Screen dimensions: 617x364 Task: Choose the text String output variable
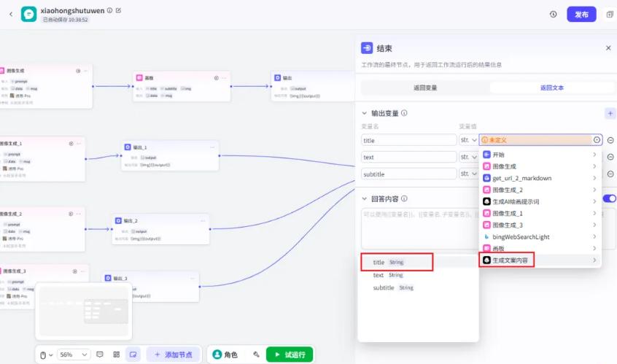tap(418, 275)
